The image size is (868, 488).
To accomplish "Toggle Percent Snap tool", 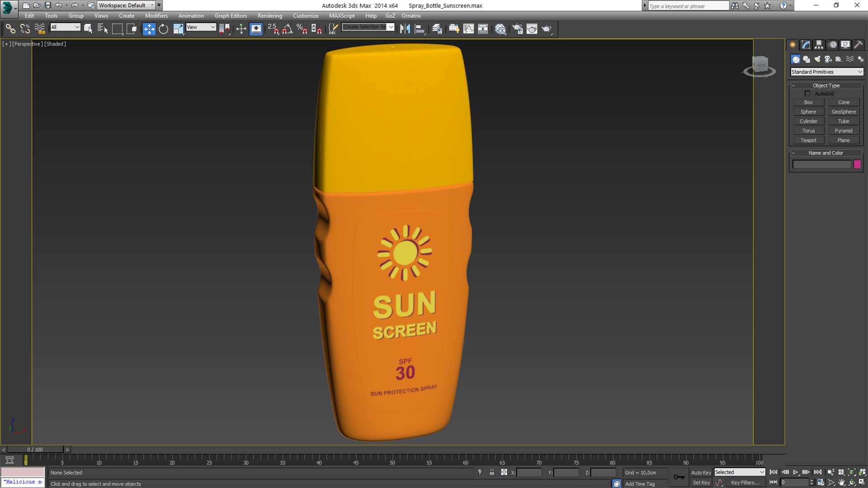I will pyautogui.click(x=302, y=29).
